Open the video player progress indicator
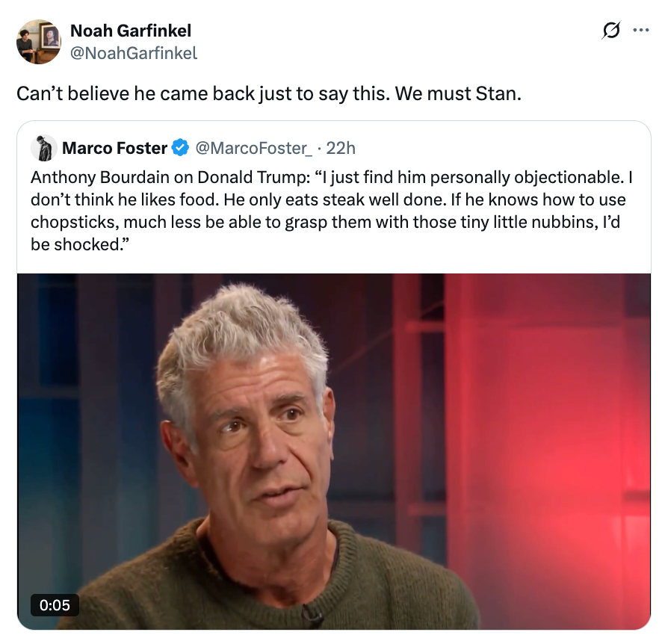Viewport: 665px width, 644px height. tap(54, 605)
